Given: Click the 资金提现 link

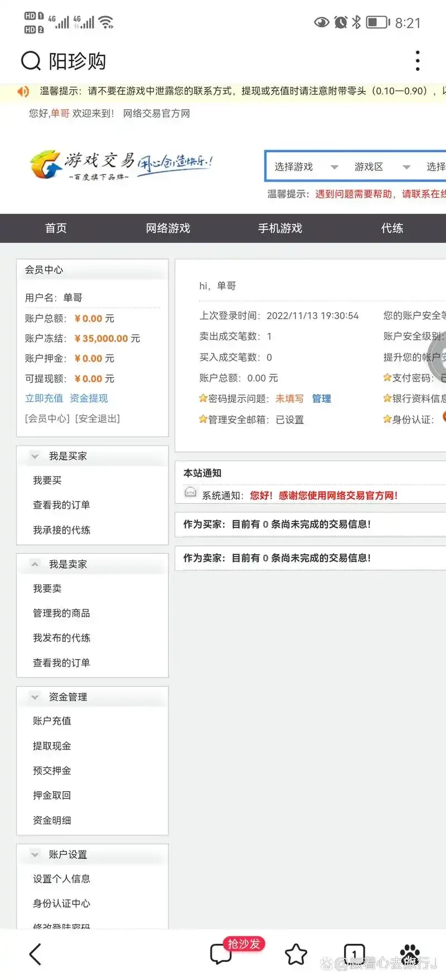Looking at the screenshot, I should [89, 398].
